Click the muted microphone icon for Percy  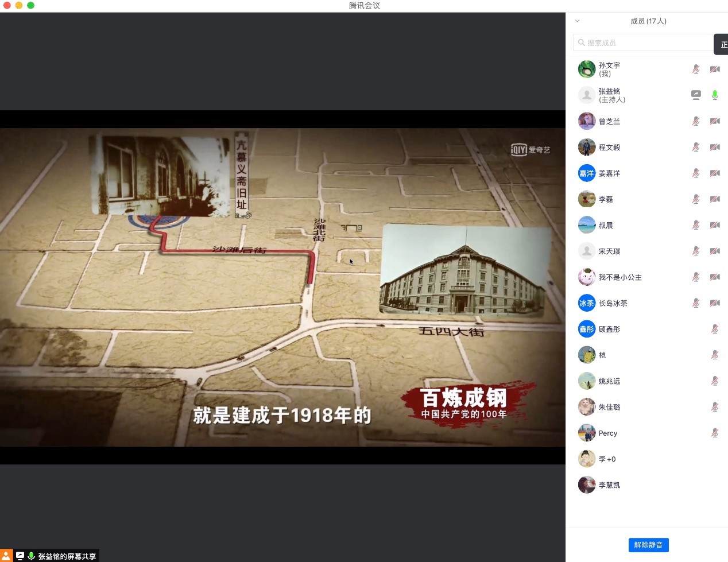click(715, 433)
